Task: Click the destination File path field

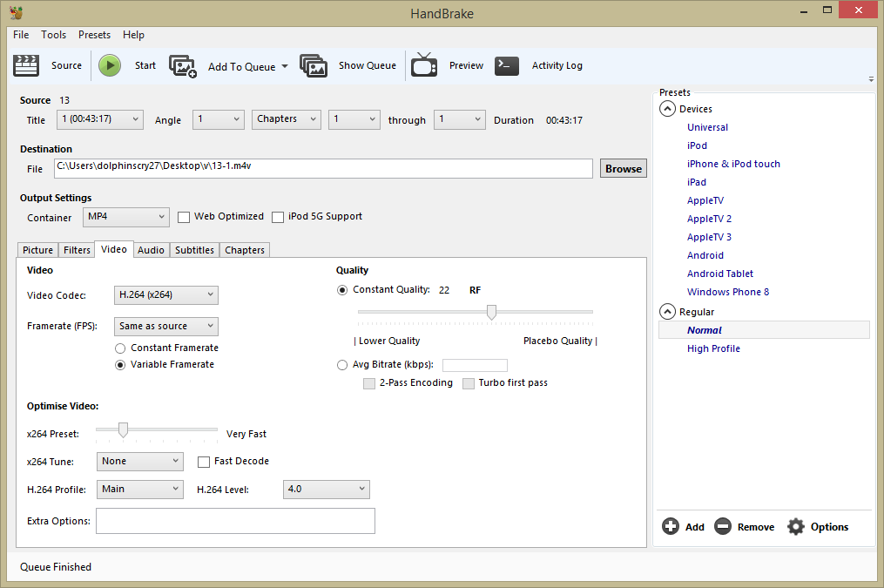Action: pyautogui.click(x=323, y=169)
